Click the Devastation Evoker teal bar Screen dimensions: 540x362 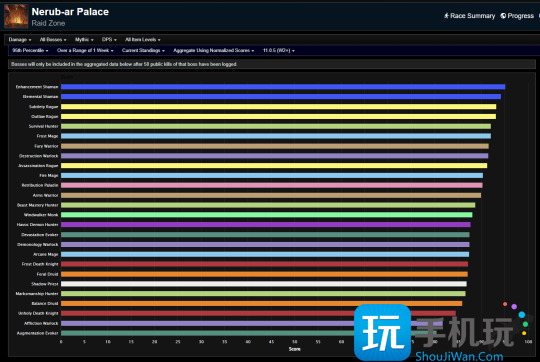(265, 235)
